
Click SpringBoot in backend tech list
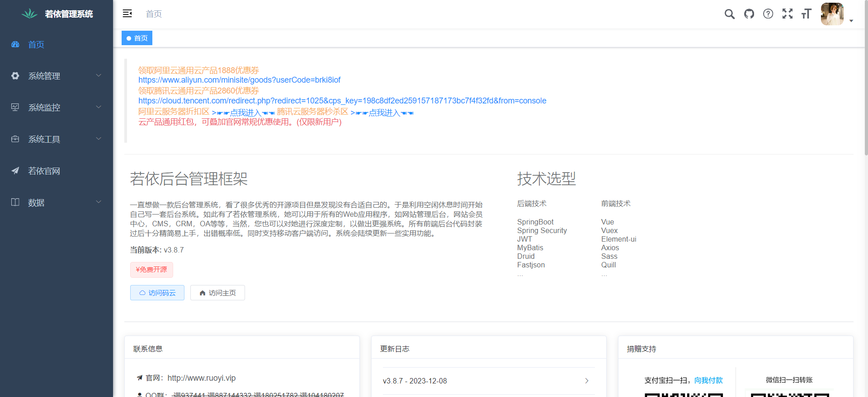535,222
